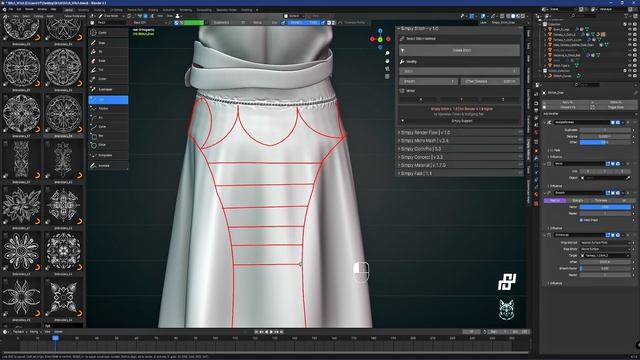Click the viewport pan hand gizmo
The image size is (640, 360).
click(387, 61)
